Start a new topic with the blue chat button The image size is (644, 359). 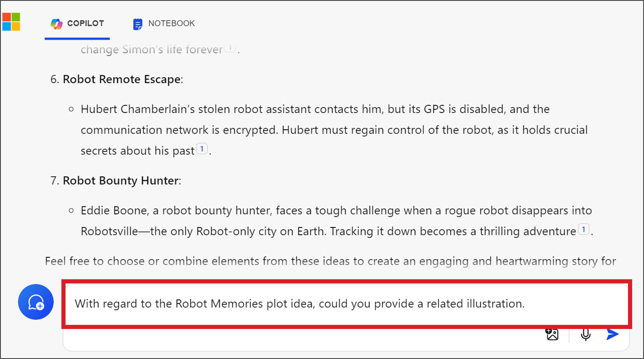(36, 302)
